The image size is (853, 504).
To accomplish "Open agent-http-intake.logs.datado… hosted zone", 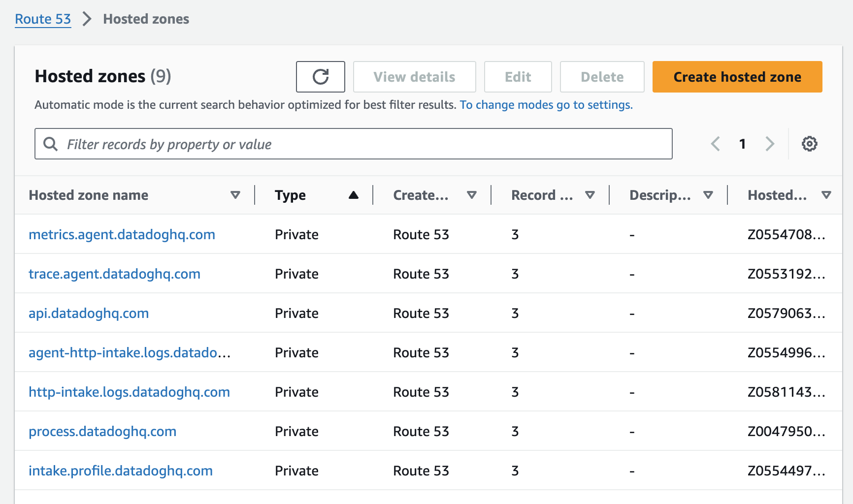I will point(130,352).
